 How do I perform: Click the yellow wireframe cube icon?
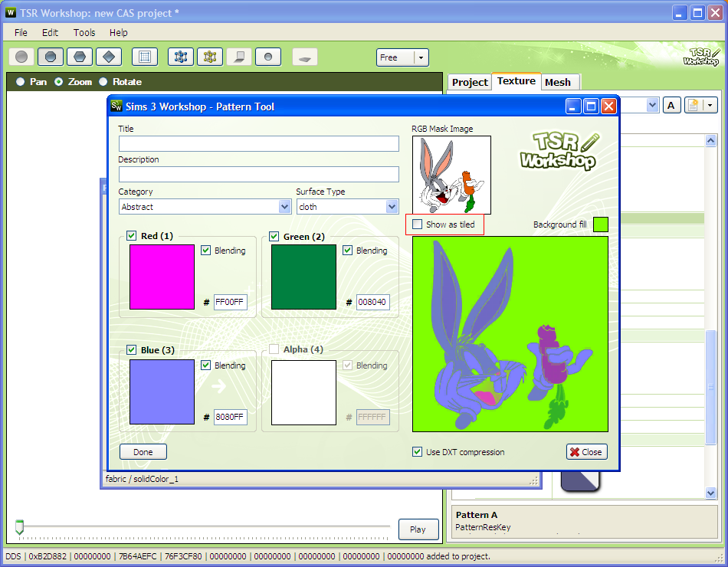point(210,57)
